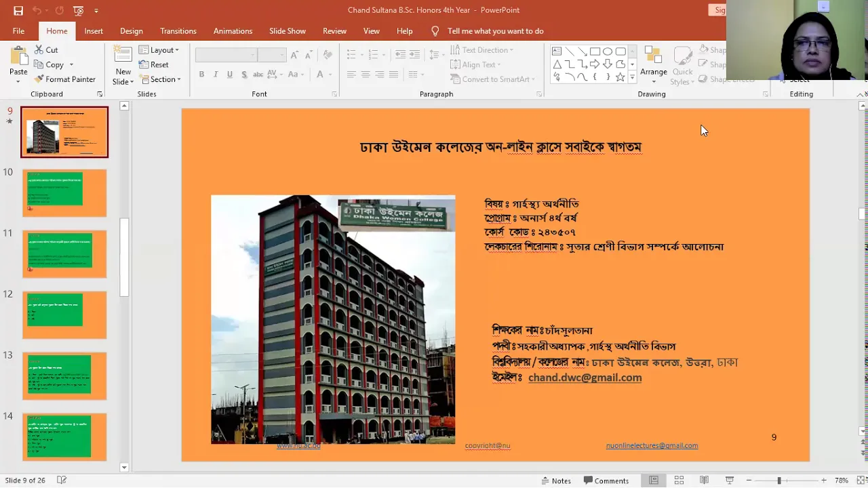
Task: Open the chand.dwc@gmail.com email link
Action: (x=585, y=378)
